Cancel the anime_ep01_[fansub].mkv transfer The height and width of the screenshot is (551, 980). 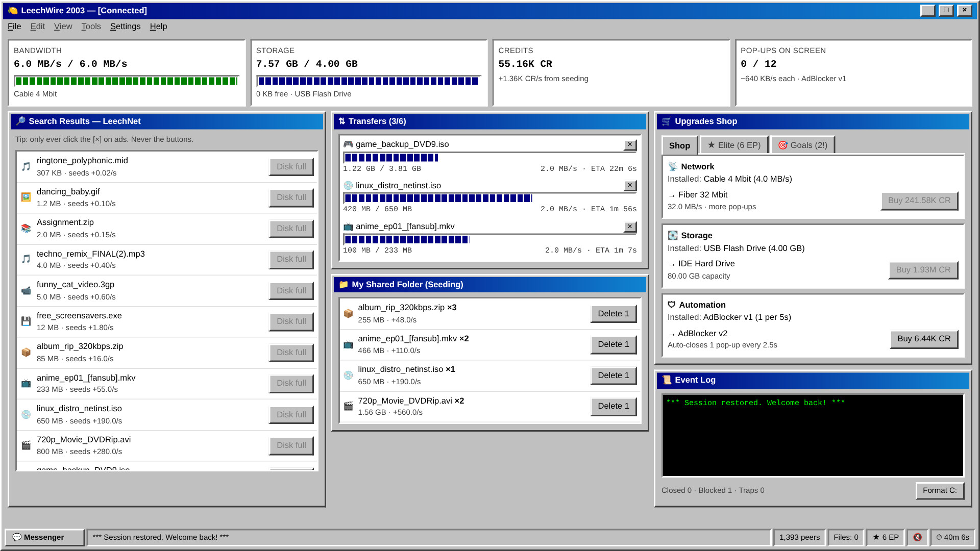(630, 227)
